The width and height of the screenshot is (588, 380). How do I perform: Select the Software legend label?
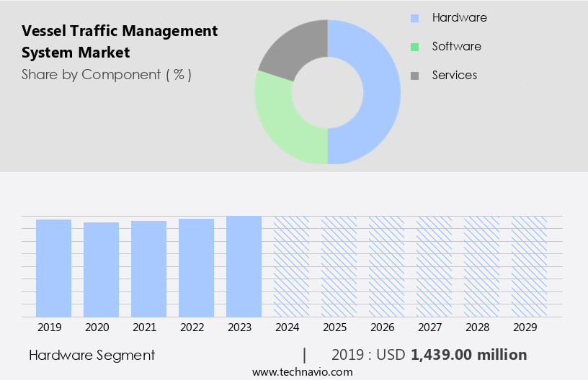[456, 46]
